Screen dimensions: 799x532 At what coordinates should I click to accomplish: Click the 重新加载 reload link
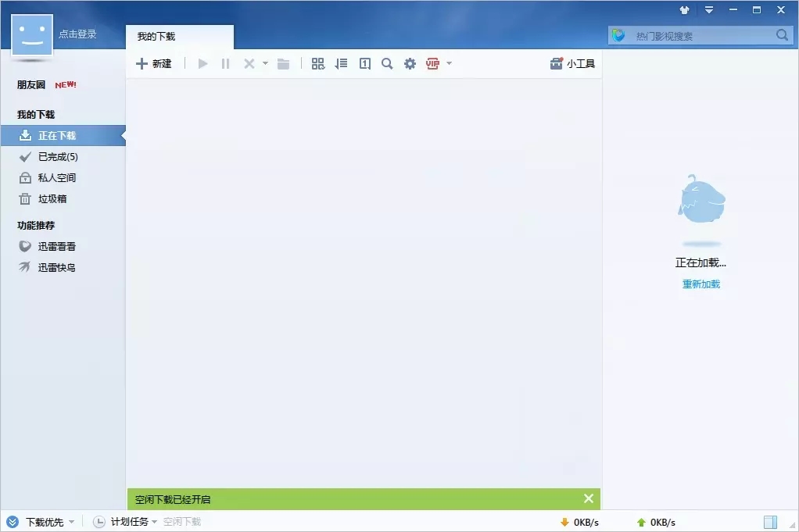tap(700, 284)
